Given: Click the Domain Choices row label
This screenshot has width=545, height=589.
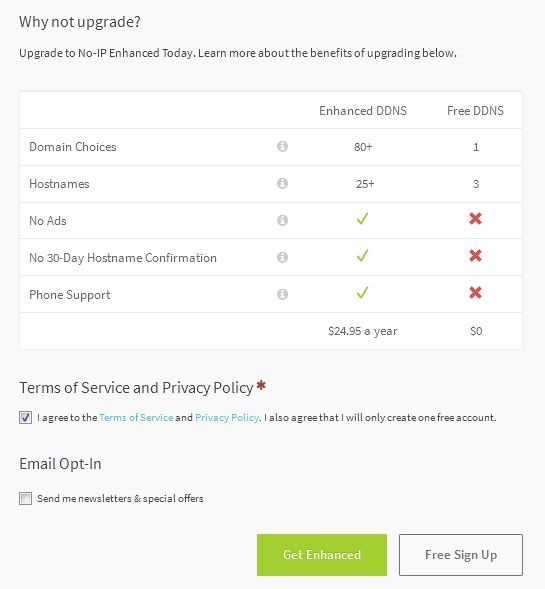Looking at the screenshot, I should point(73,146).
